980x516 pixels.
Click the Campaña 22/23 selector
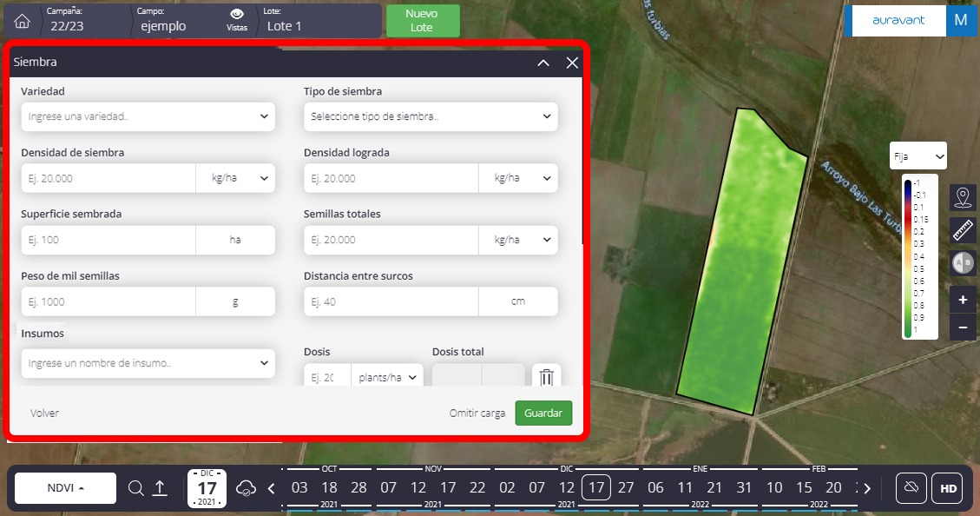tap(67, 21)
